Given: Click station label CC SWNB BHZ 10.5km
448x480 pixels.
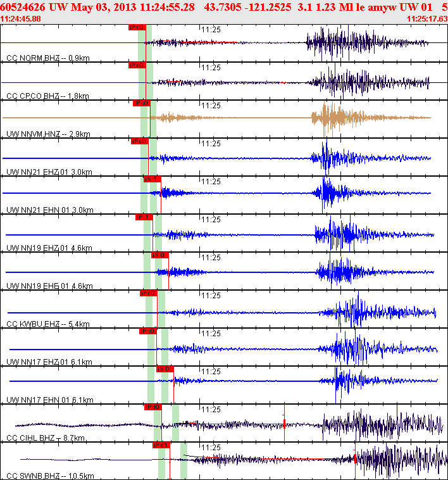Looking at the screenshot, I should 50,476.
